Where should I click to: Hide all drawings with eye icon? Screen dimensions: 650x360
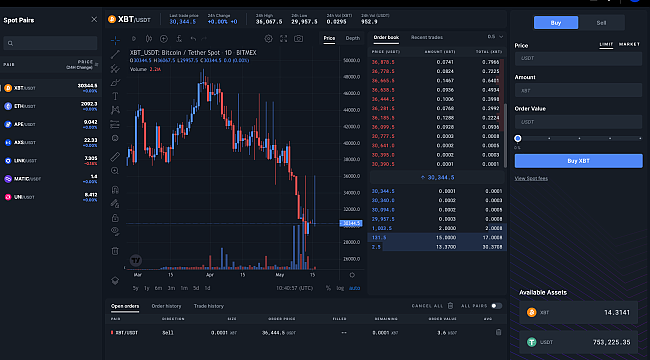115,231
